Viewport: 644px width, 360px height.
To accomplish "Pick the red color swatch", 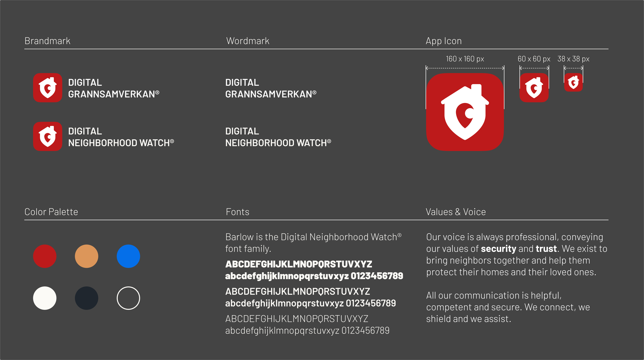I will pos(45,256).
